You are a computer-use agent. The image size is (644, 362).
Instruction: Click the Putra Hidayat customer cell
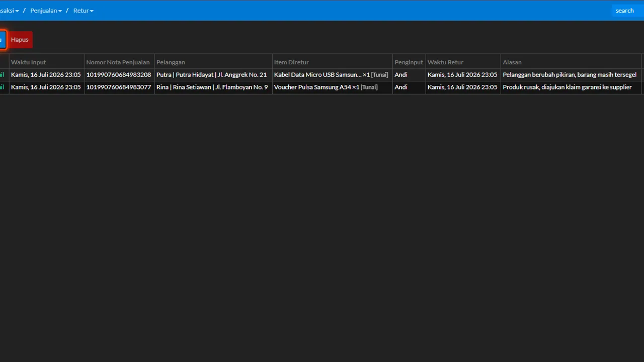213,75
